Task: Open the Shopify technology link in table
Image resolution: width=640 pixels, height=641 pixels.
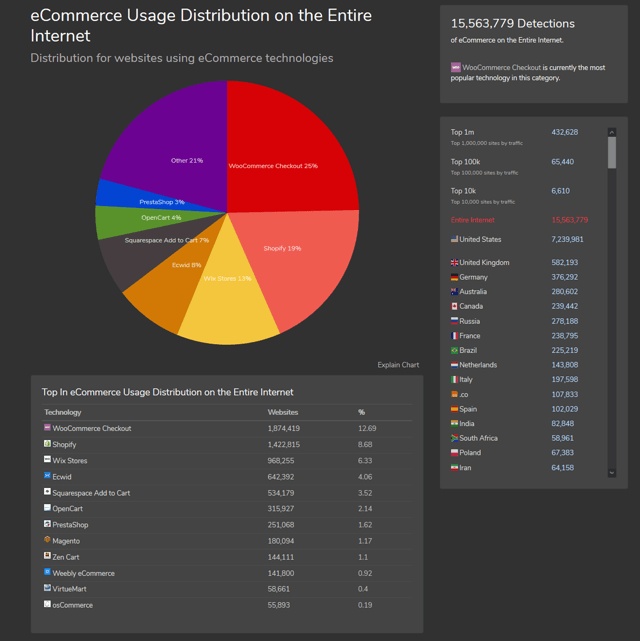Action: pyautogui.click(x=64, y=444)
